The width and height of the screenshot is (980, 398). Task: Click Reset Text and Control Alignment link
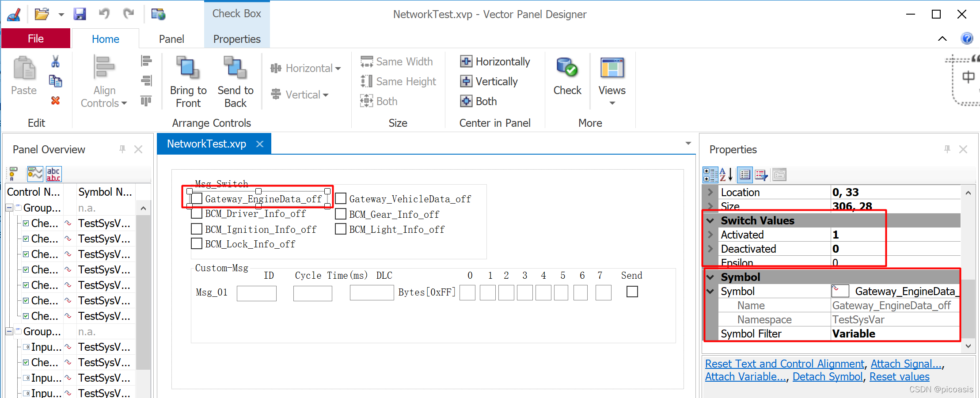[784, 364]
